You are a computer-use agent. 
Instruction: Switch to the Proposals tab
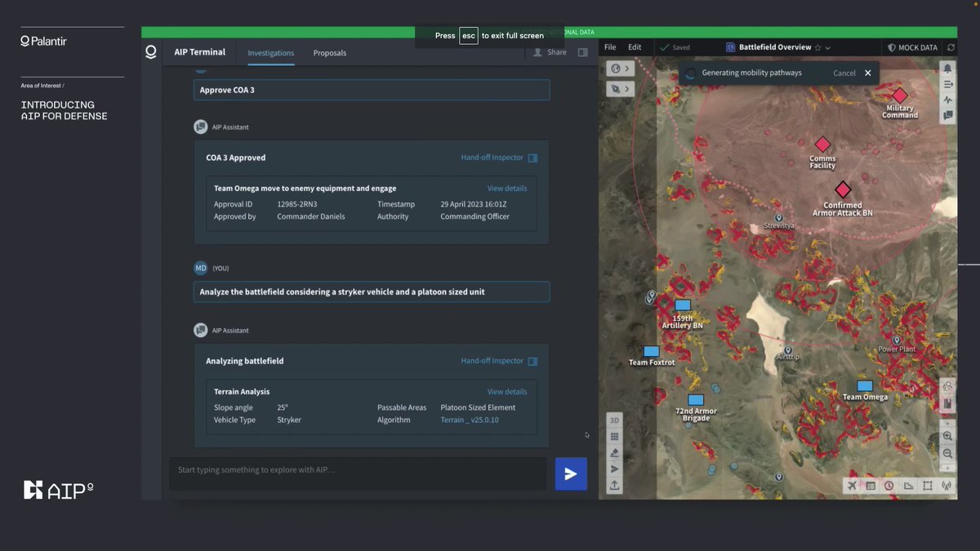click(330, 53)
